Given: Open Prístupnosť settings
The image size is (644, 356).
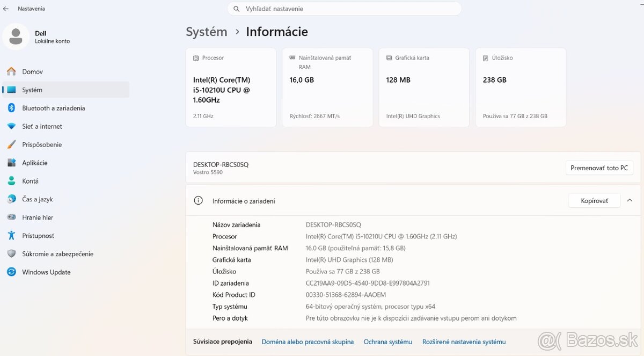Looking at the screenshot, I should tap(66, 236).
